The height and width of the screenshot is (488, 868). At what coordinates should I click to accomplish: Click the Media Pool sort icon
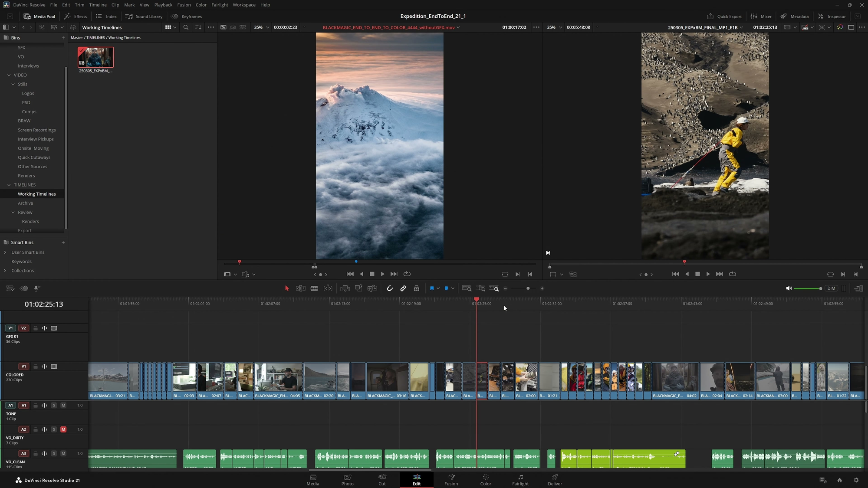tap(198, 27)
